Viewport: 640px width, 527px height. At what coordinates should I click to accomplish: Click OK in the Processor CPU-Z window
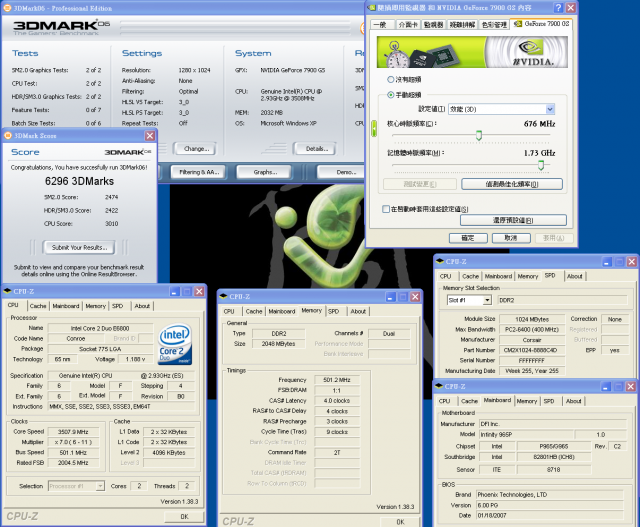(x=184, y=516)
